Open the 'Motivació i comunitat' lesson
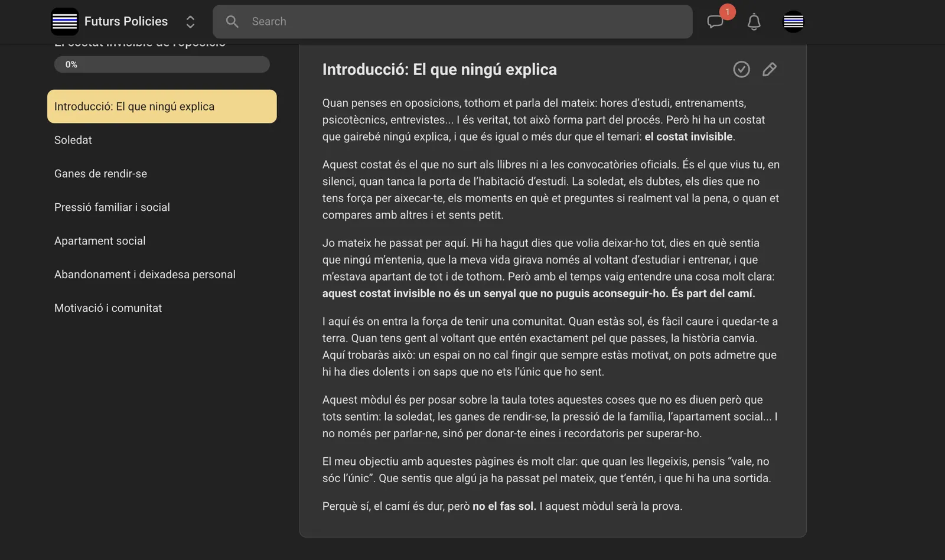945x560 pixels. point(162,308)
